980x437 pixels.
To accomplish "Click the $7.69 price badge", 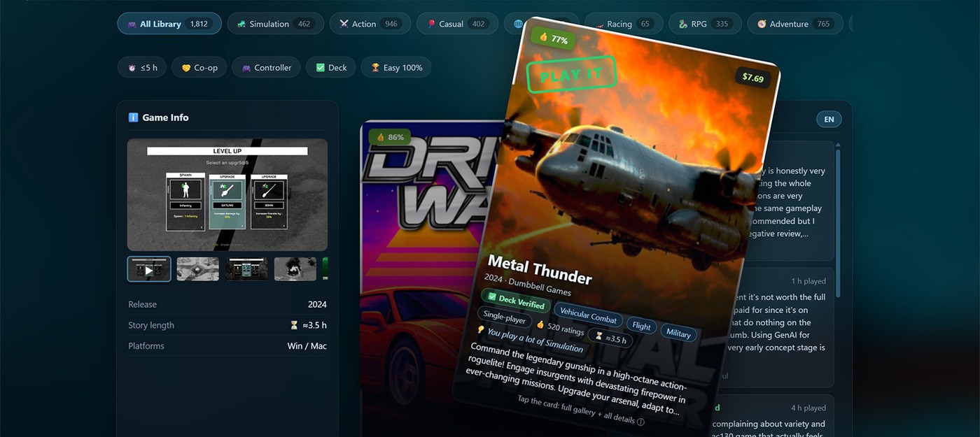I will click(x=752, y=78).
